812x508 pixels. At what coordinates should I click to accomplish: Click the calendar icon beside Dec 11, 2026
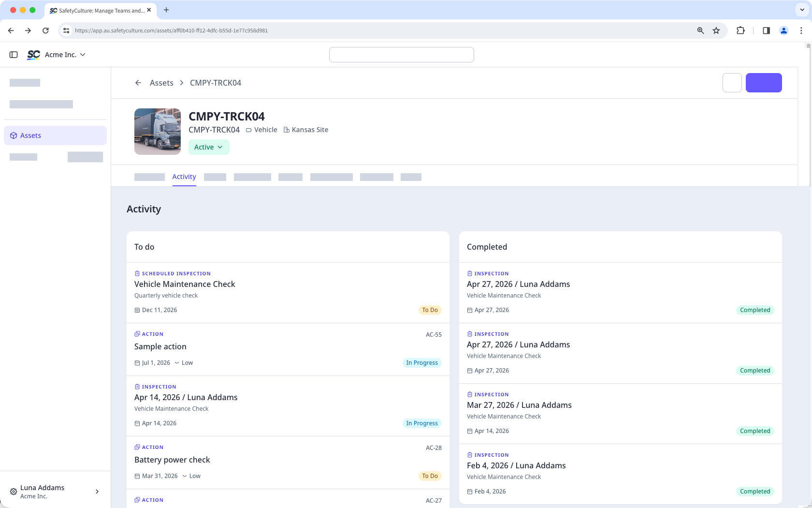137,310
